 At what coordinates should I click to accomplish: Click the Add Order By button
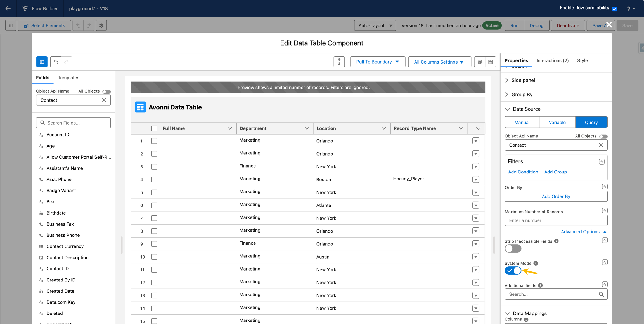(x=556, y=196)
